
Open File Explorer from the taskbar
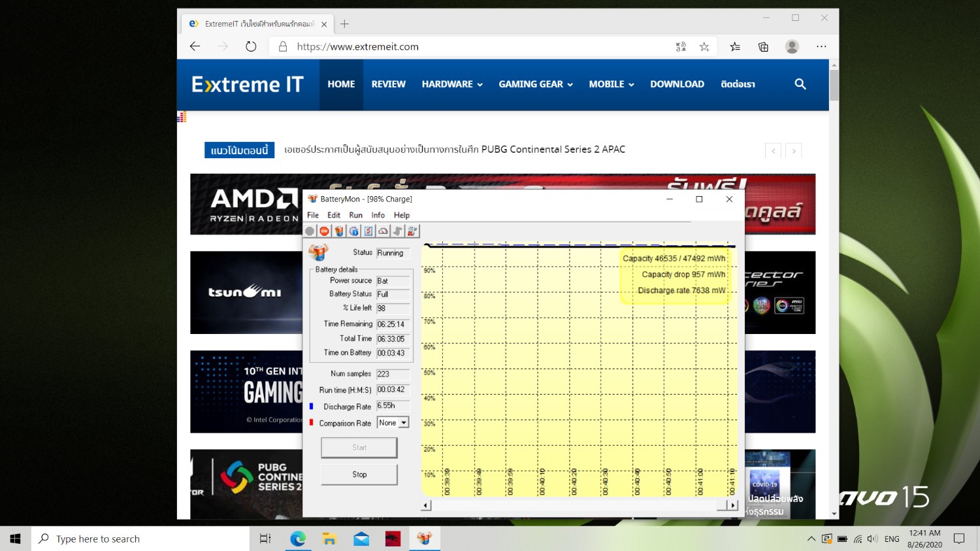329,539
